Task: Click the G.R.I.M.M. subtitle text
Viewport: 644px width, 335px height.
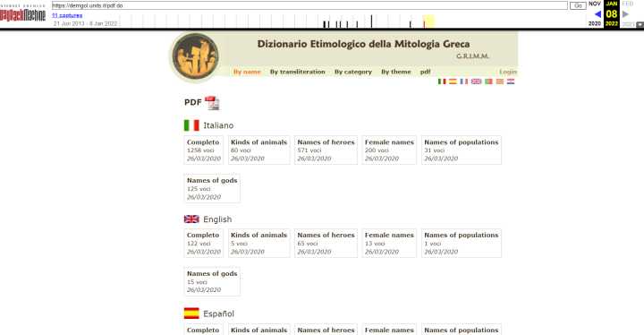Action: (472, 56)
